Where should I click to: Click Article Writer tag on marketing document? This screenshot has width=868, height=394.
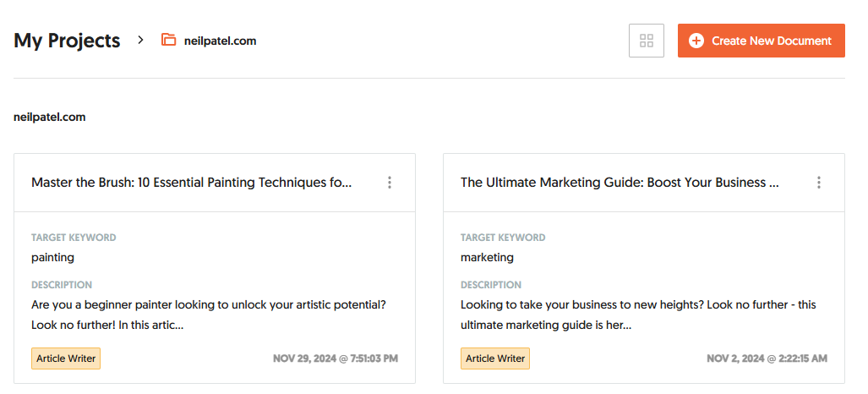[x=495, y=358]
